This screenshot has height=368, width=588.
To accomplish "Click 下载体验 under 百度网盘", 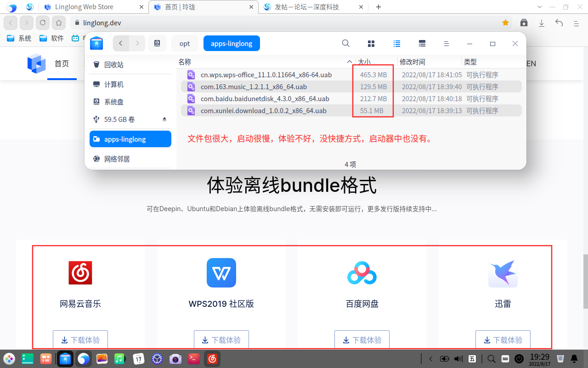I will point(362,340).
